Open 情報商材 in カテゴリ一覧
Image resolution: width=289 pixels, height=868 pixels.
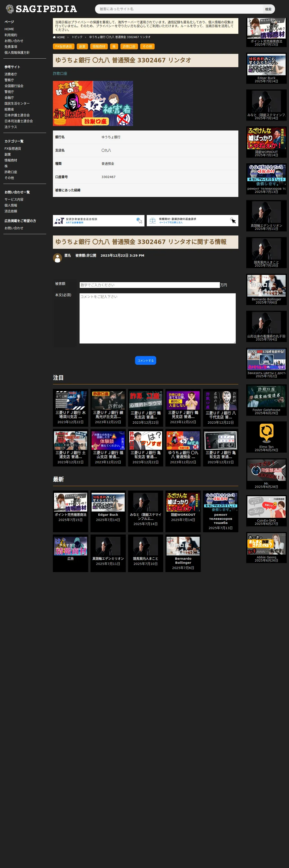[x=11, y=160]
